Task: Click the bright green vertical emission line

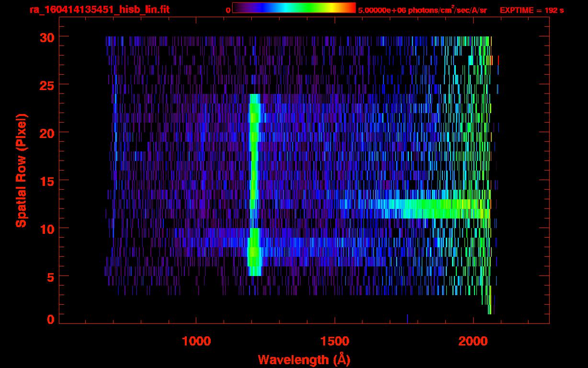Action: 254,158
